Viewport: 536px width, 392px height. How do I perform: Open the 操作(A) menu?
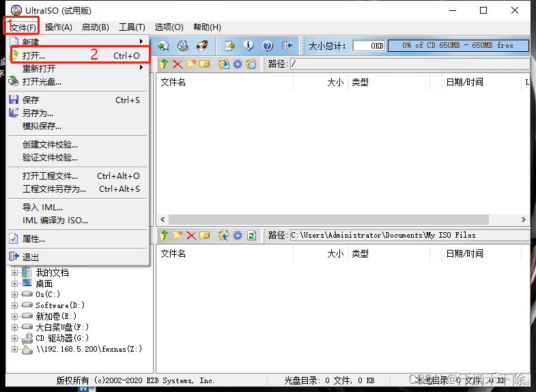pyautogui.click(x=59, y=27)
